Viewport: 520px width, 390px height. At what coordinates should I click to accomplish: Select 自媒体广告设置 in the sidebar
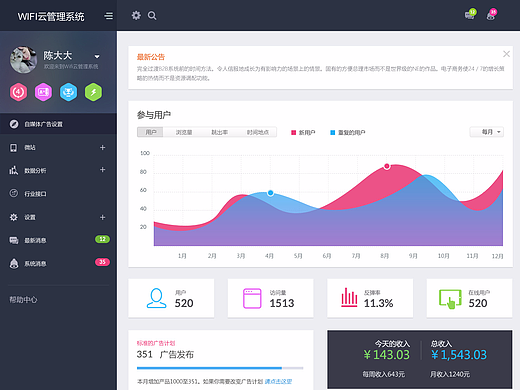58,124
